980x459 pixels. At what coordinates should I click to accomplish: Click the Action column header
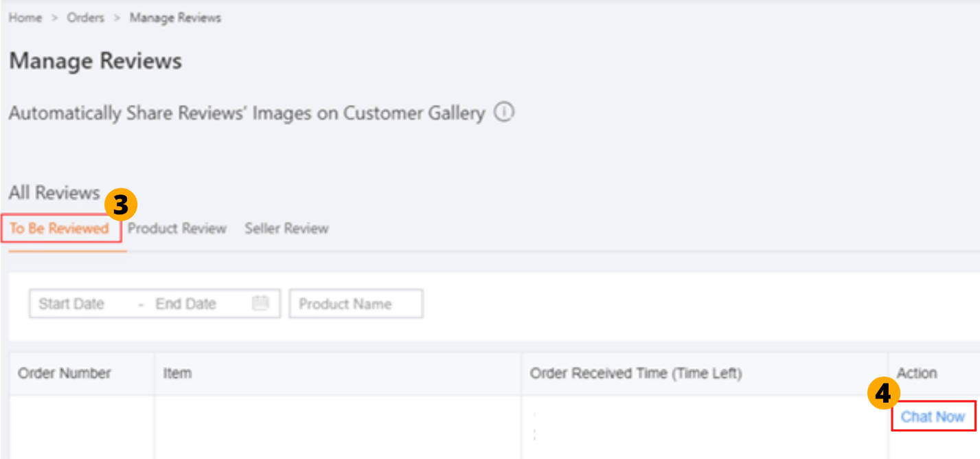tap(917, 373)
